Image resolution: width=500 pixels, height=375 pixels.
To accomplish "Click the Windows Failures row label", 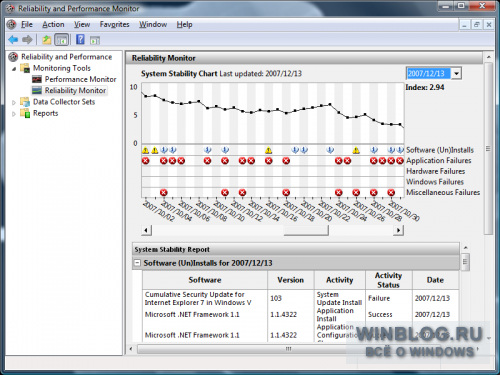I will [x=435, y=182].
